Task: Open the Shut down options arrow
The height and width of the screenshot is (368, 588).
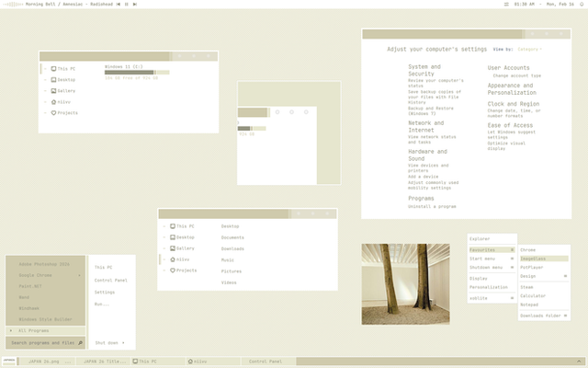Action: point(123,343)
